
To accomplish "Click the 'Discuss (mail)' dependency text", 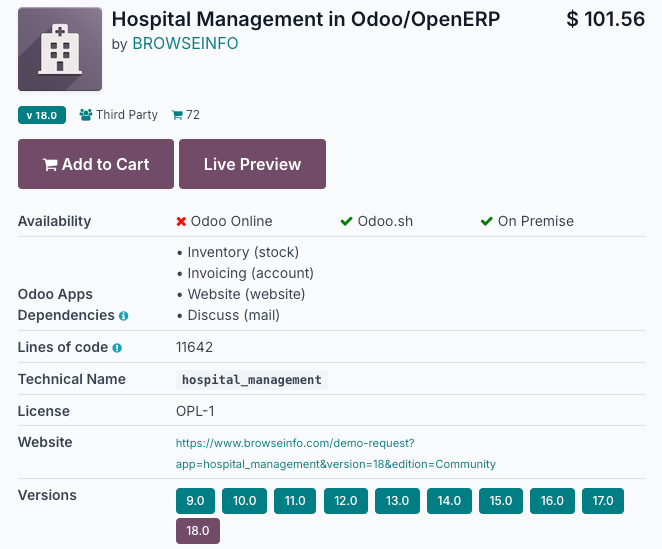I will coord(233,315).
